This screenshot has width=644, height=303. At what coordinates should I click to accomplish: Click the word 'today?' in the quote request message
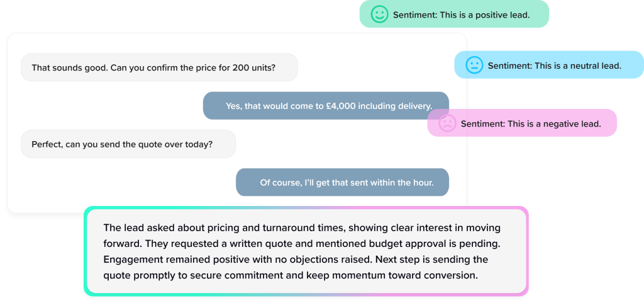pos(198,144)
